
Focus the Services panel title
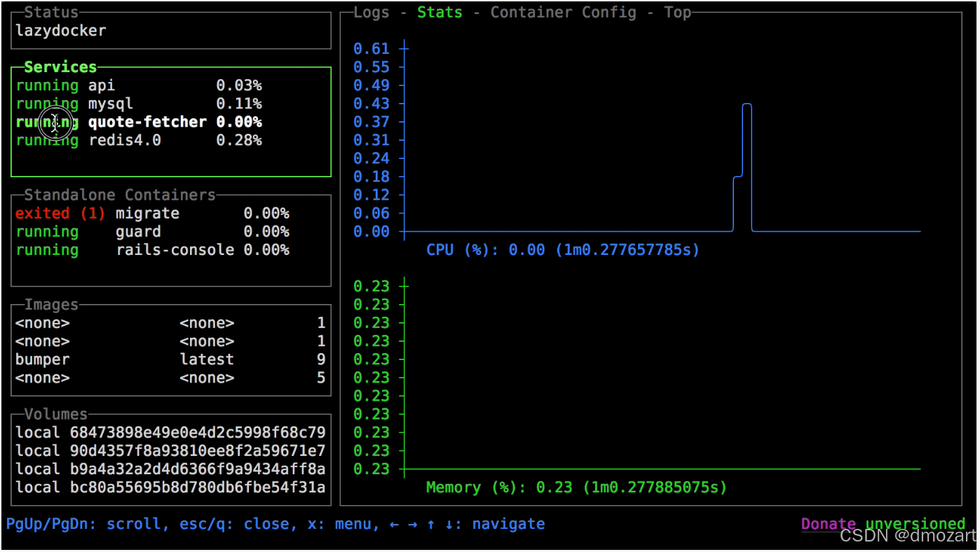60,67
